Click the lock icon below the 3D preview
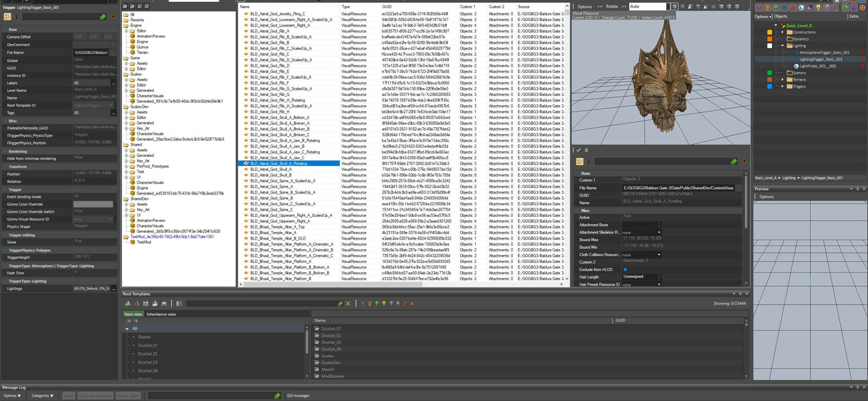This screenshot has height=401, width=868. 586,150
